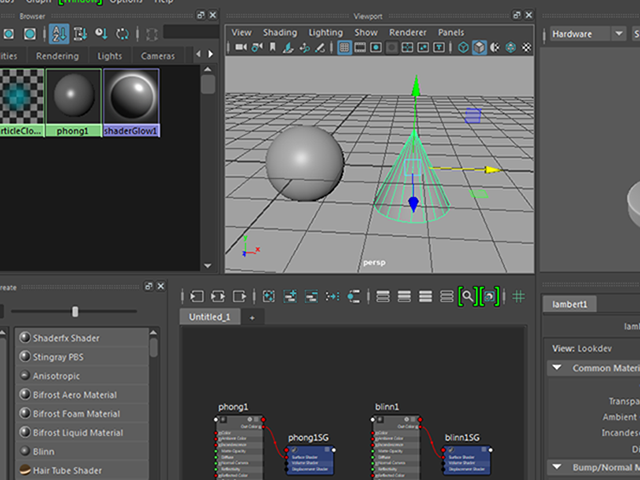Create a Blinn material from list
This screenshot has width=640, height=480.
(82, 451)
